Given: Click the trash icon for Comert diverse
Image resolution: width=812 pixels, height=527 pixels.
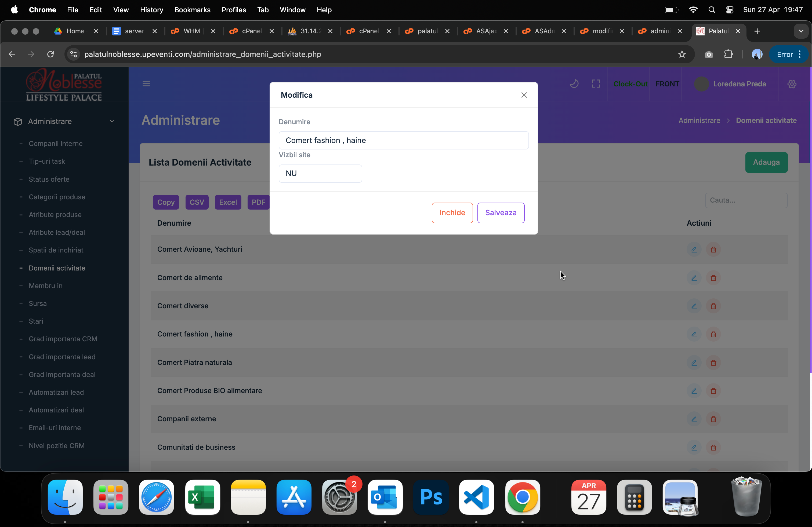Looking at the screenshot, I should [713, 306].
